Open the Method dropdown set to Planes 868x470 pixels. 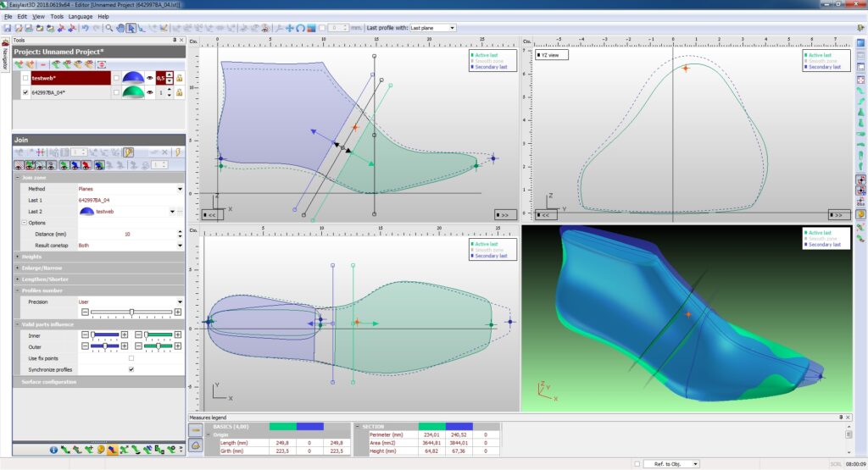[180, 189]
